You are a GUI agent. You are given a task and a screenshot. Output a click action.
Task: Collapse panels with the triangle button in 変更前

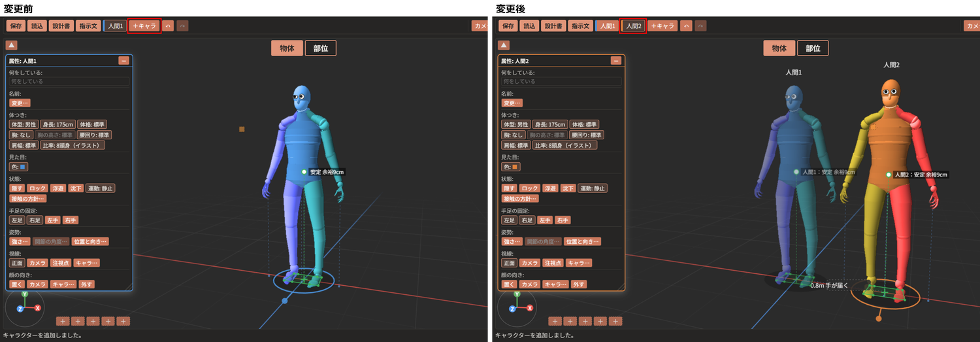pyautogui.click(x=11, y=45)
